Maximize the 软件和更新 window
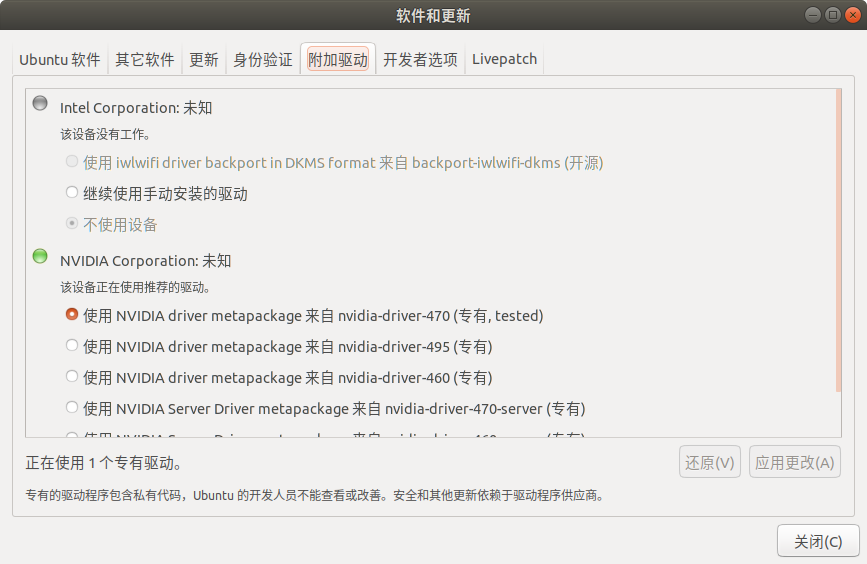 [832, 15]
